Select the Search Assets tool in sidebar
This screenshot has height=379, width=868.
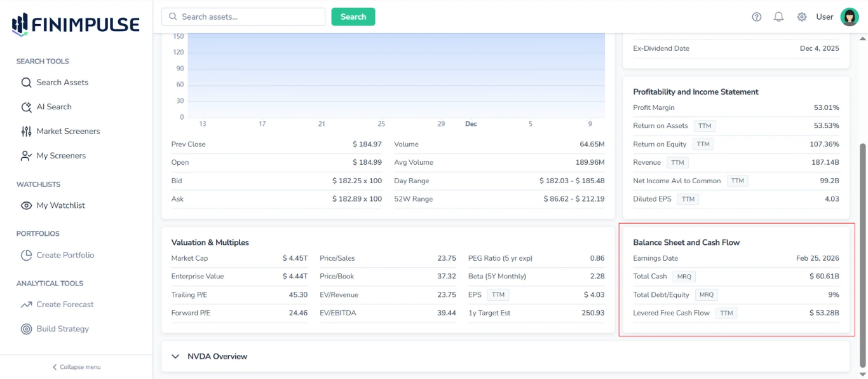click(x=64, y=82)
